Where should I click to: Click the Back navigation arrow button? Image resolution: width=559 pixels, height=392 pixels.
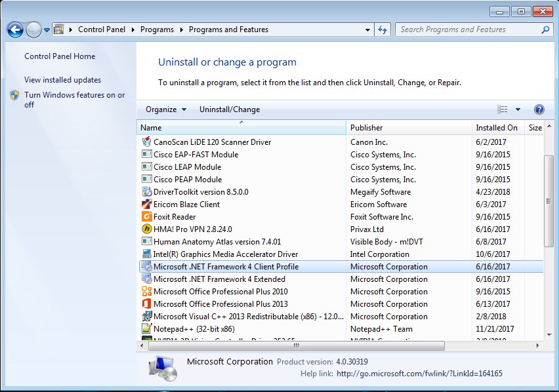15,30
